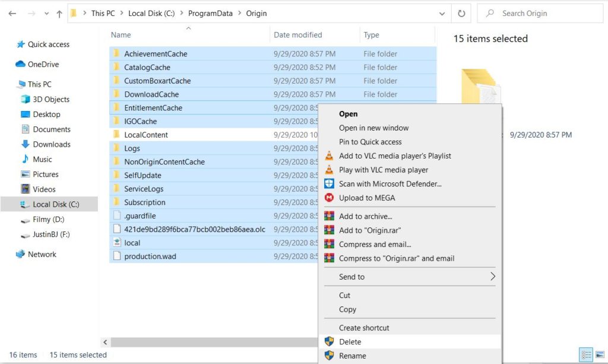
Task: Click the Microsoft Defender shield icon
Action: [x=329, y=184]
